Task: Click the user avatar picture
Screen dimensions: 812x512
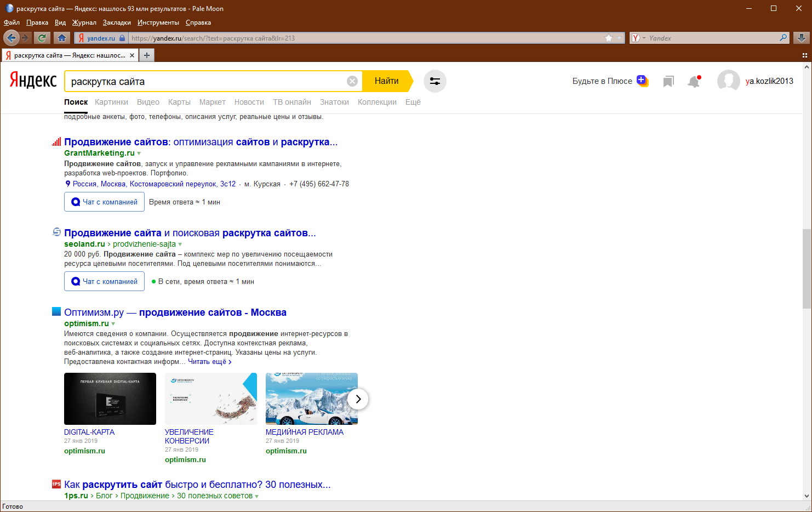Action: 729,81
